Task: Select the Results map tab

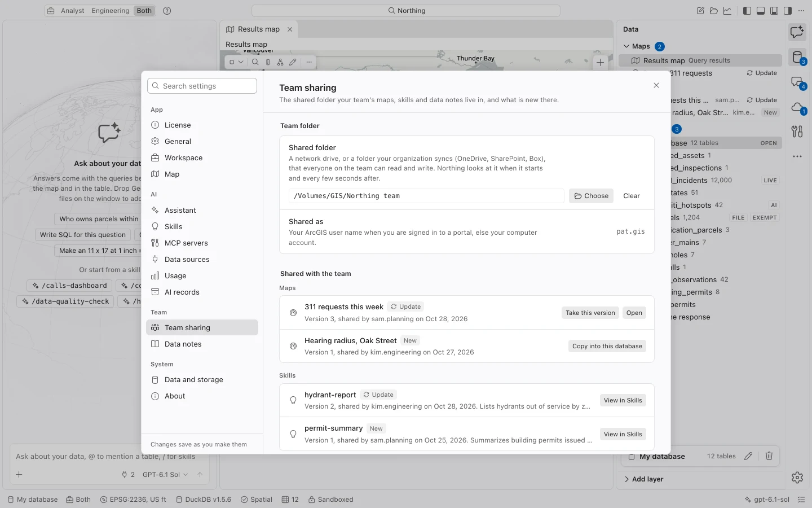Action: pyautogui.click(x=258, y=29)
